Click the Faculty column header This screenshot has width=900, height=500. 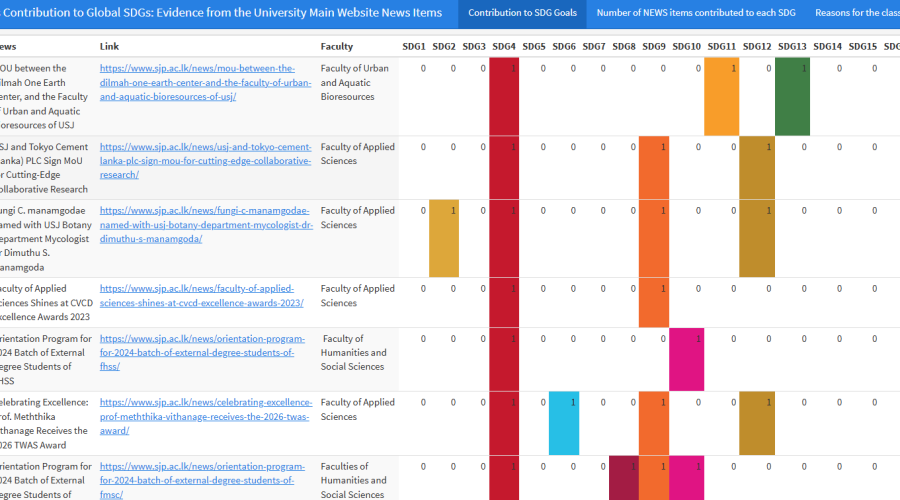tap(336, 47)
